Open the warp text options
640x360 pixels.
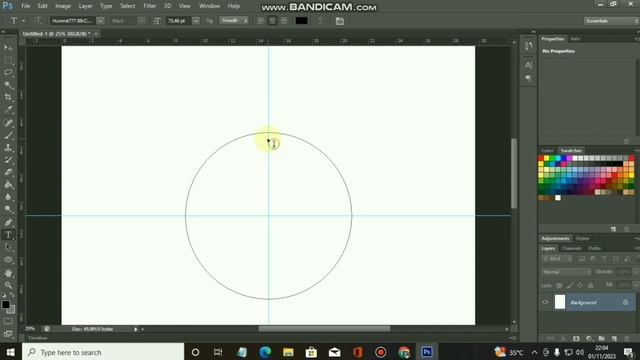[x=320, y=21]
